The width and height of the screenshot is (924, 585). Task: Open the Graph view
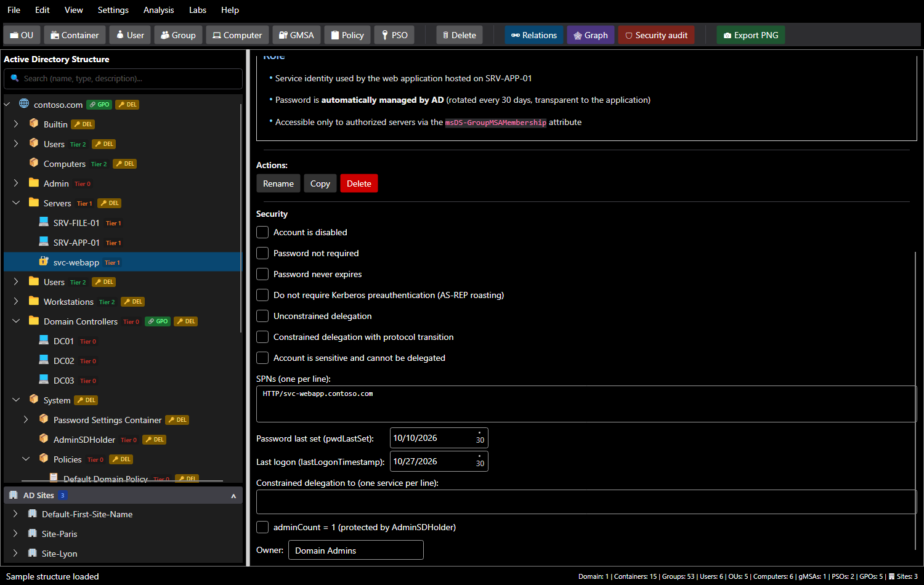[591, 35]
